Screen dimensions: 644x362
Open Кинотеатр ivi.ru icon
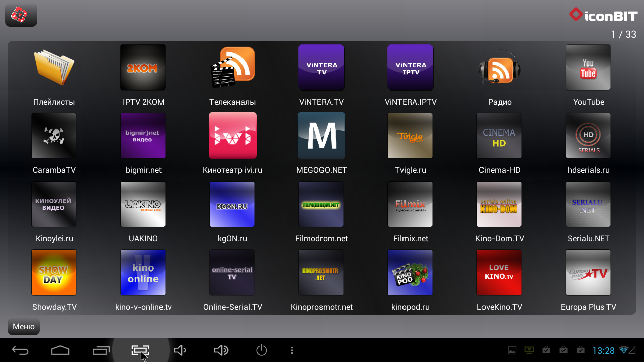[232, 135]
